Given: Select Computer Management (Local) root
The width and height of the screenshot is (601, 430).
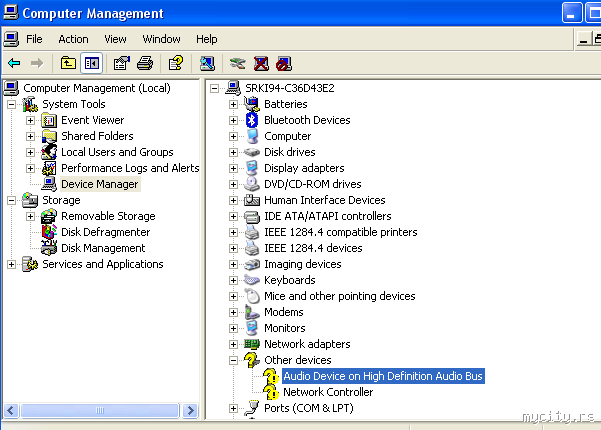Looking at the screenshot, I should click(x=97, y=88).
